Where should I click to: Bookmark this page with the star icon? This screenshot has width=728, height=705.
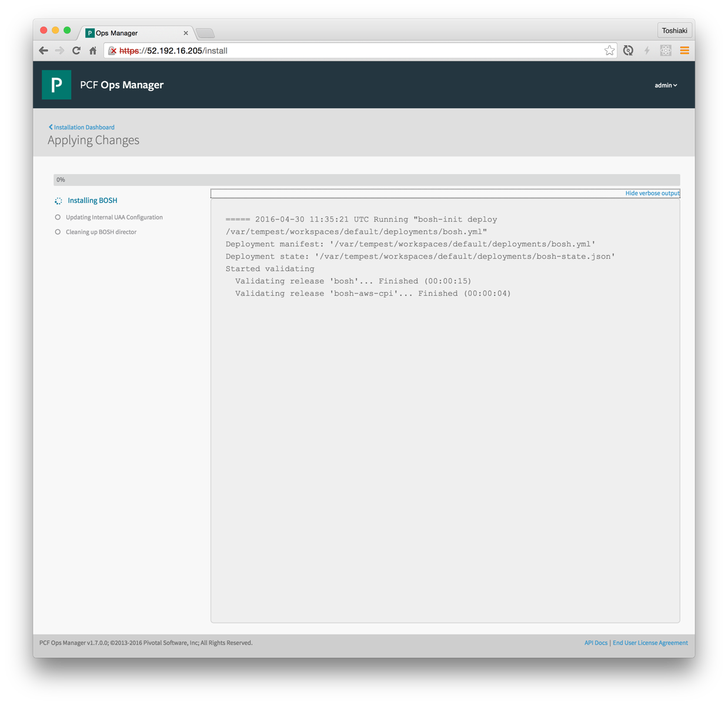[x=609, y=51]
